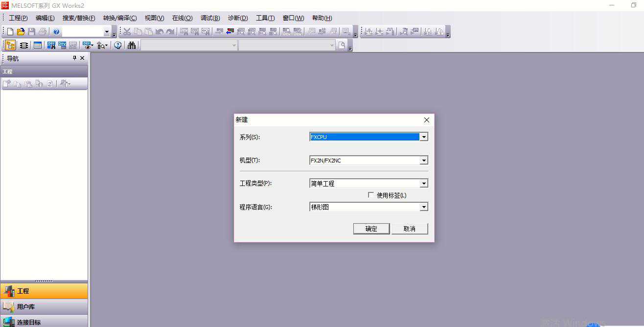Toggle the navigation tree view icon
644x327 pixels.
pyautogui.click(x=10, y=46)
